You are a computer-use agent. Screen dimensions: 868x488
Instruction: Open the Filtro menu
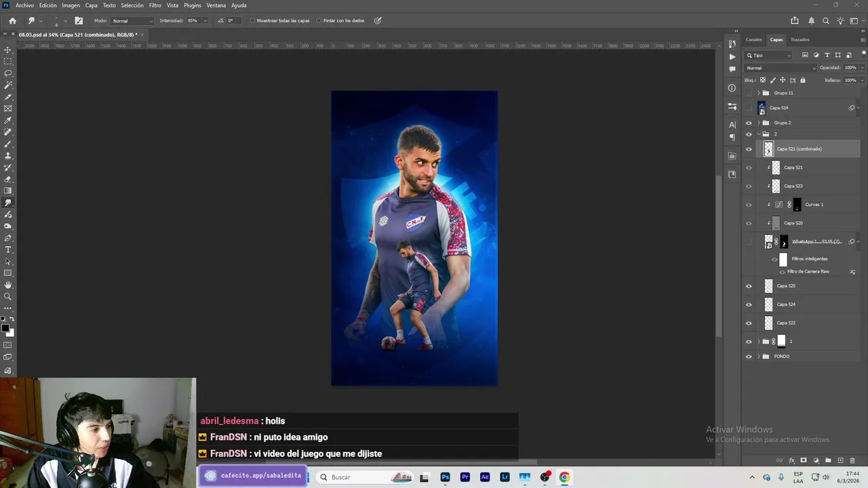click(x=155, y=5)
